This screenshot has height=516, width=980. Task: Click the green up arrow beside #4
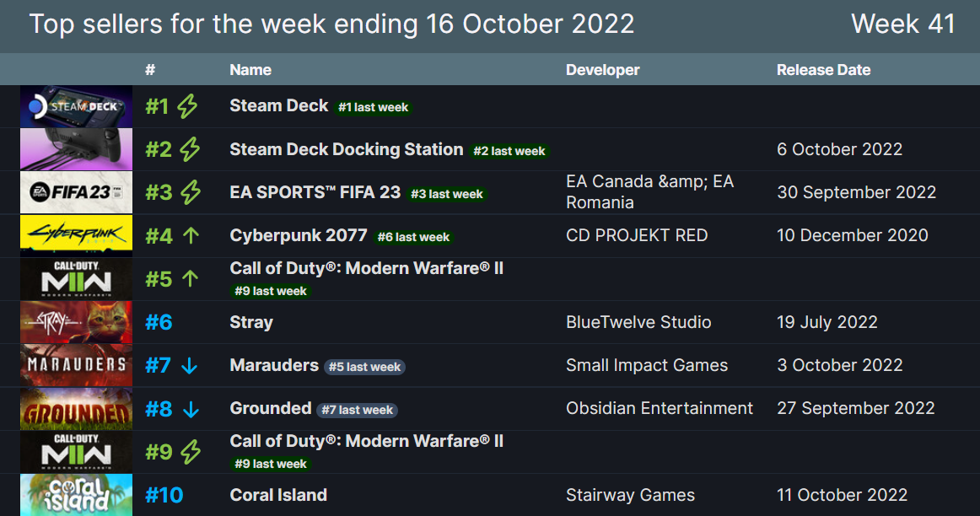click(191, 235)
